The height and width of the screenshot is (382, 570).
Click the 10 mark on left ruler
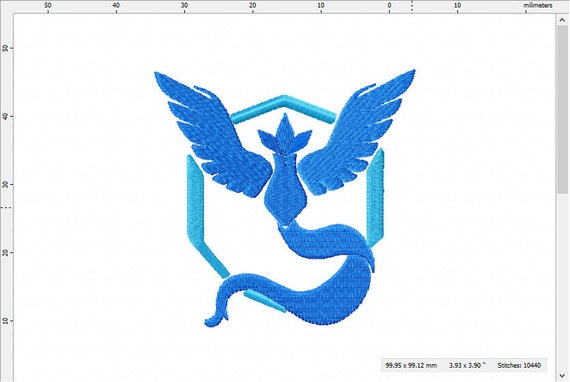coord(5,321)
